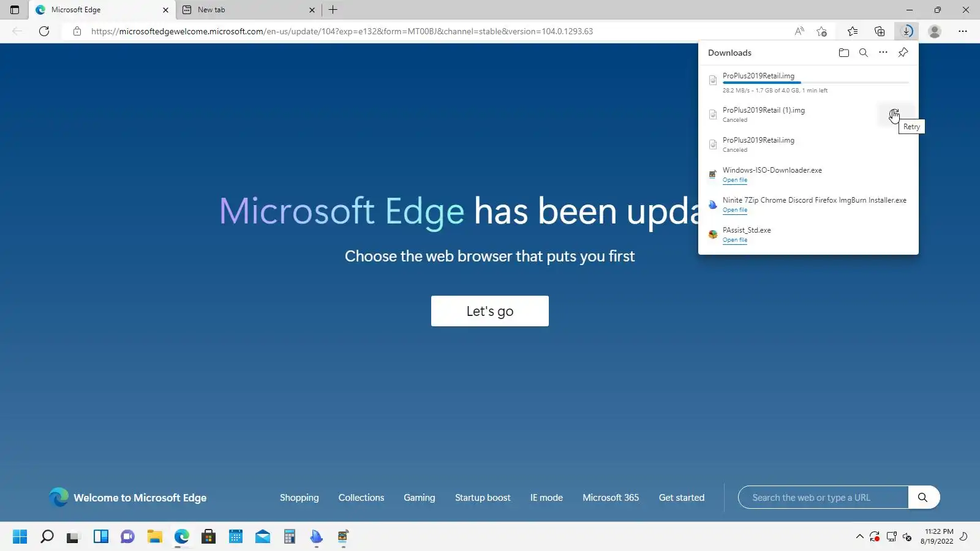980x551 pixels.
Task: Click the Let's go button
Action: pyautogui.click(x=490, y=311)
